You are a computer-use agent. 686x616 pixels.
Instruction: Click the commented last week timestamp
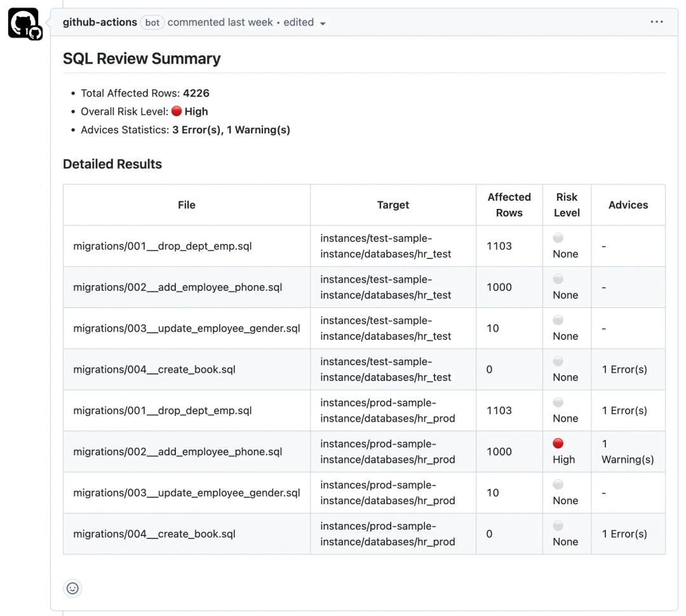(x=220, y=22)
